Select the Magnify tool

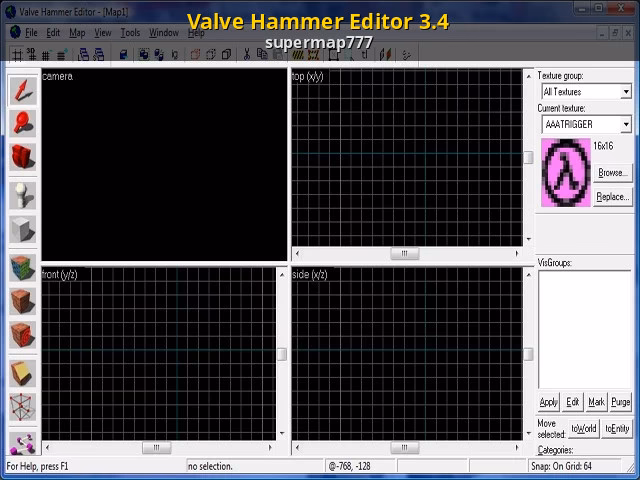coord(23,123)
